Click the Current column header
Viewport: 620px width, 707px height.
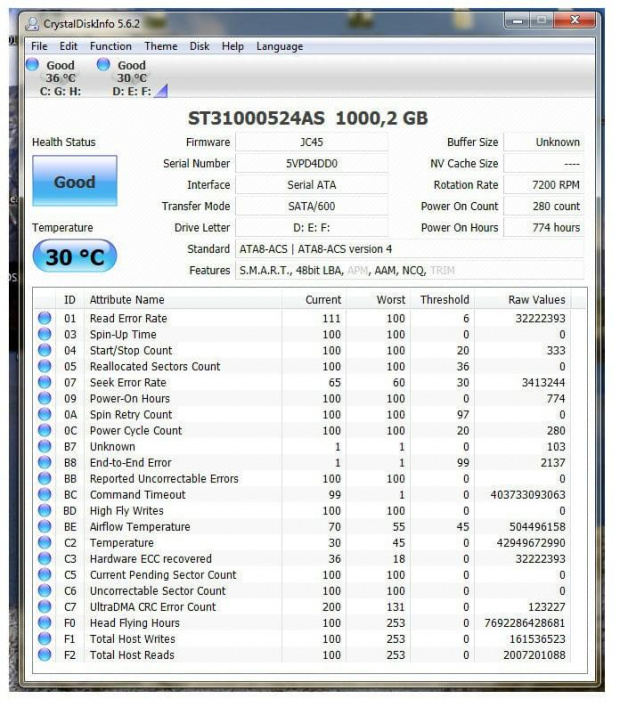[x=314, y=300]
